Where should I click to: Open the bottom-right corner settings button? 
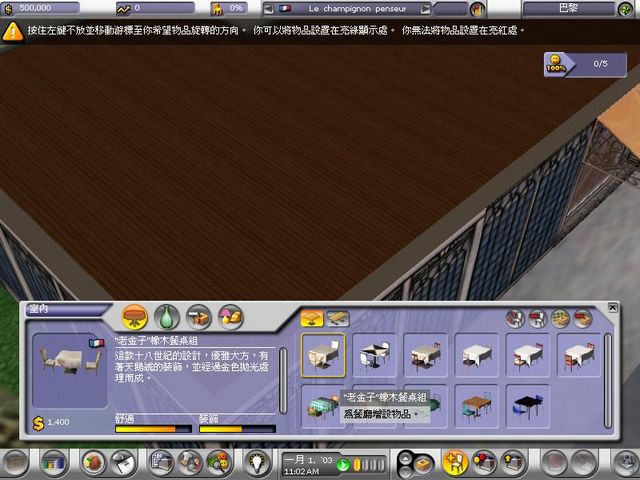(x=626, y=463)
